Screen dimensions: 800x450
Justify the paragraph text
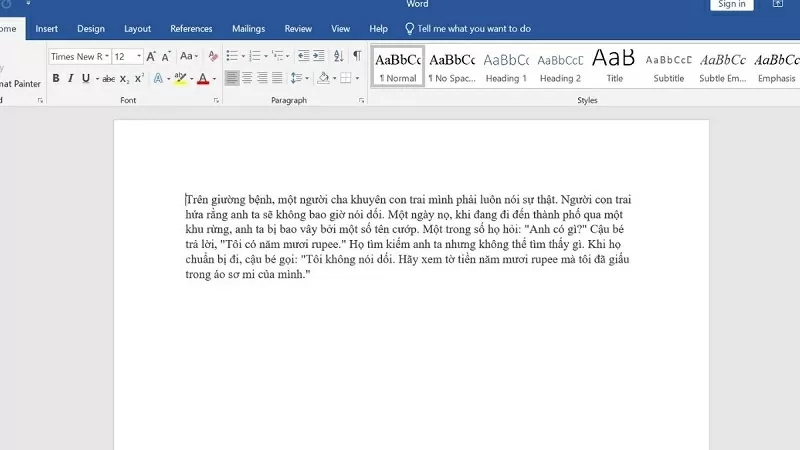point(277,78)
